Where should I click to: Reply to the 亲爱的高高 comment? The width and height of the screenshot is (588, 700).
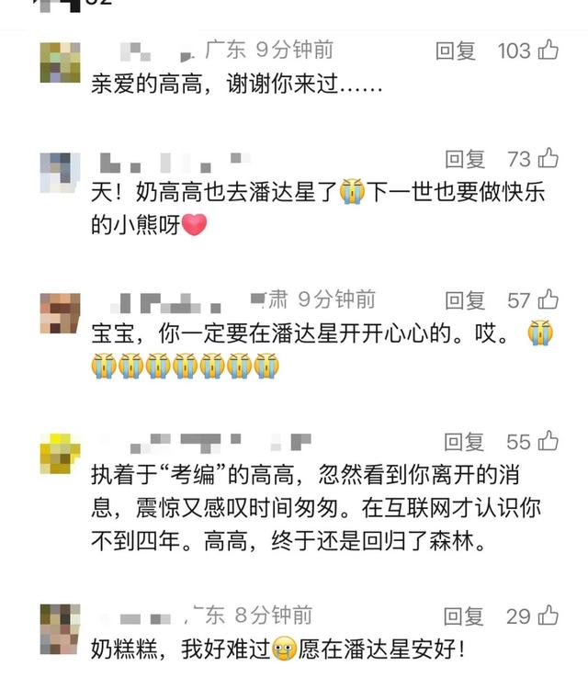456,51
